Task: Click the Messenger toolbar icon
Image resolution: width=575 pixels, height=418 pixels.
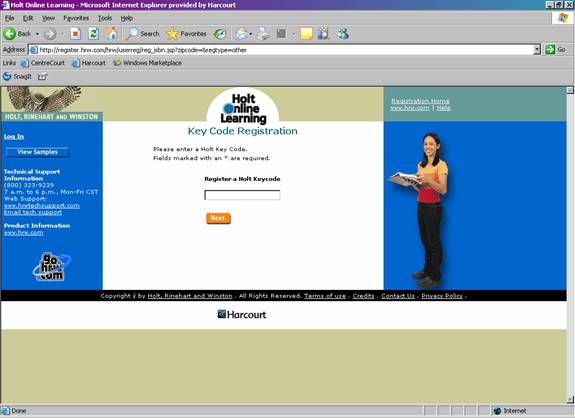Action: pos(343,34)
